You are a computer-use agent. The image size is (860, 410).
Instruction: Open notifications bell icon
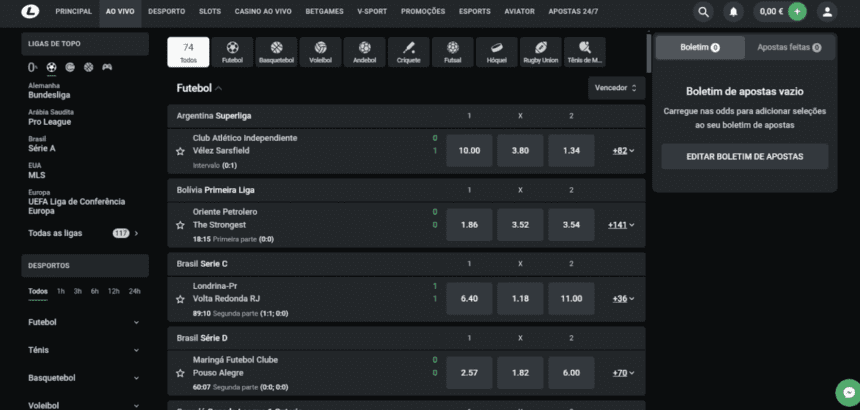733,12
